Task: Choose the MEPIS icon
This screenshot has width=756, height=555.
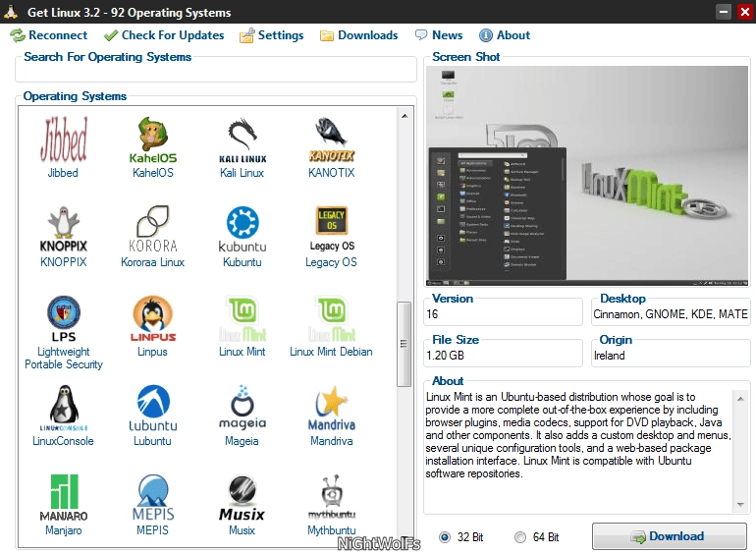Action: click(153, 498)
